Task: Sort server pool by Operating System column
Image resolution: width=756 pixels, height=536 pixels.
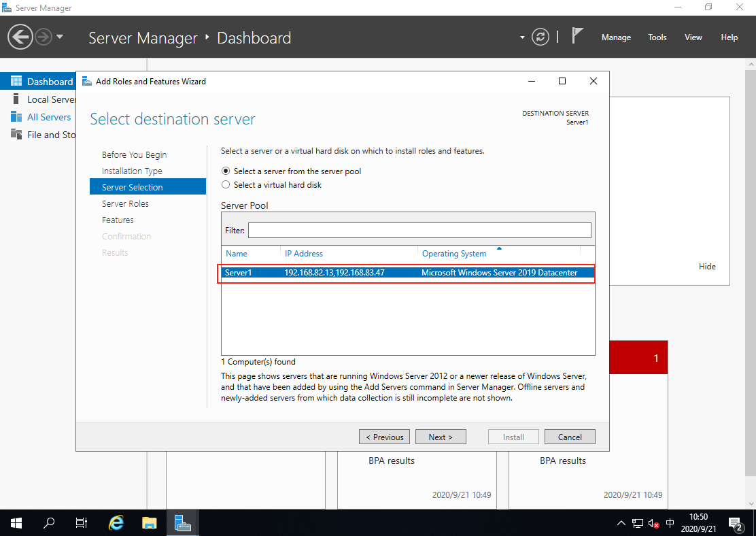Action: (x=454, y=253)
